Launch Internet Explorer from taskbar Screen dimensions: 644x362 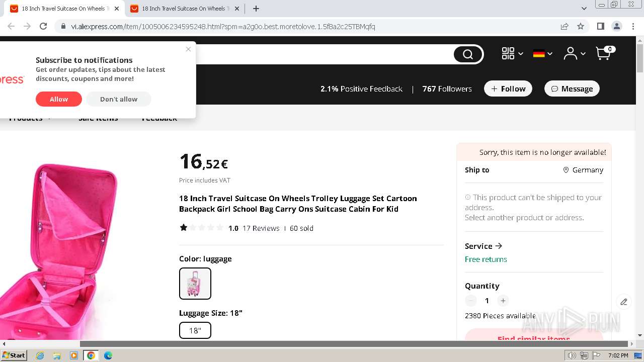pos(40,355)
